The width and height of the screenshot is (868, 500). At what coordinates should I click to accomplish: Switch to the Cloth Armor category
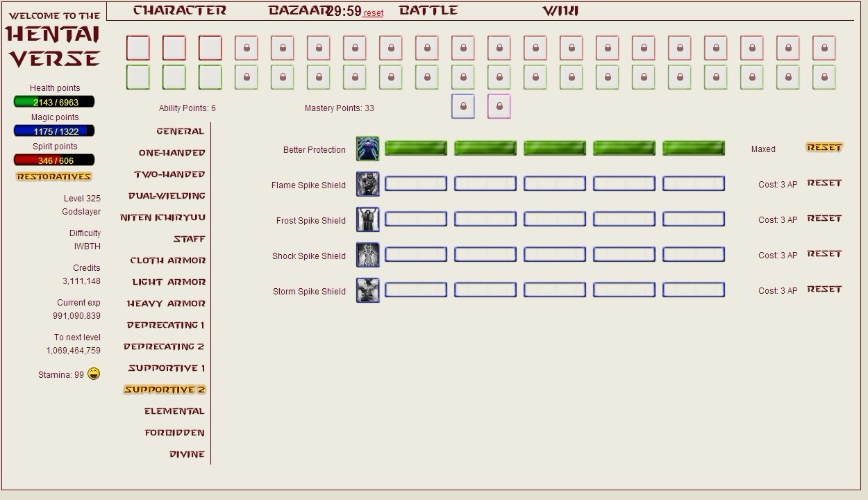click(x=168, y=260)
